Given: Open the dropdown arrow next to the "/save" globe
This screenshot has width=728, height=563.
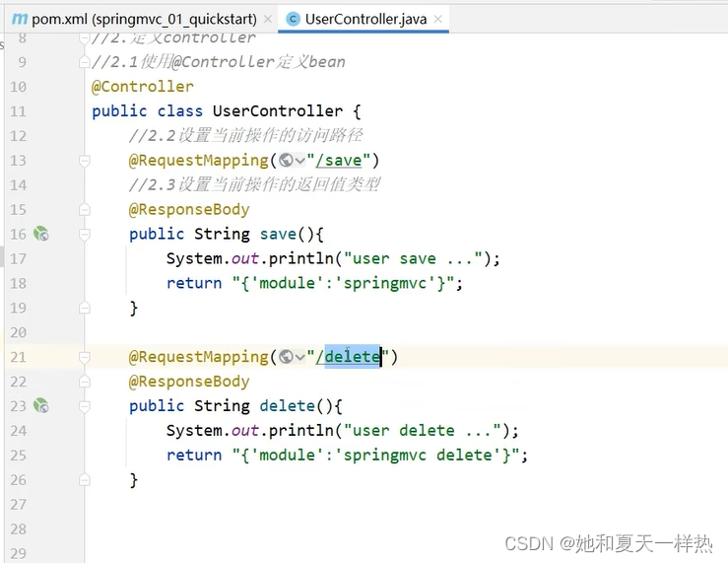Looking at the screenshot, I should (299, 161).
